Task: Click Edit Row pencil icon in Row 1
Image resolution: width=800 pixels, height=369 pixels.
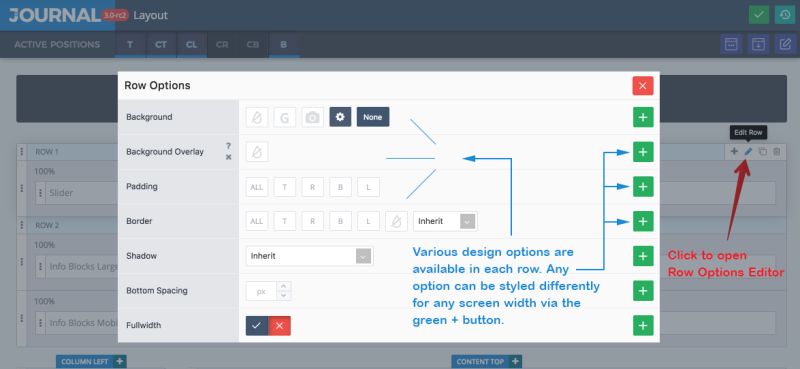Action: click(748, 152)
